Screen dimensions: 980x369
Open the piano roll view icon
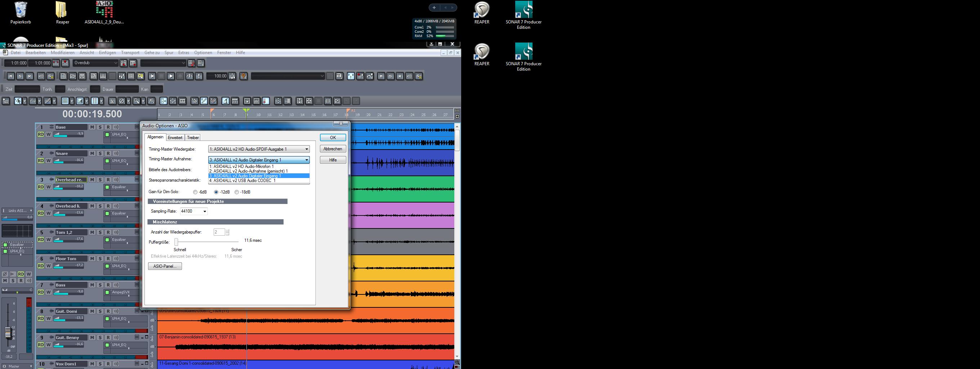point(103,76)
